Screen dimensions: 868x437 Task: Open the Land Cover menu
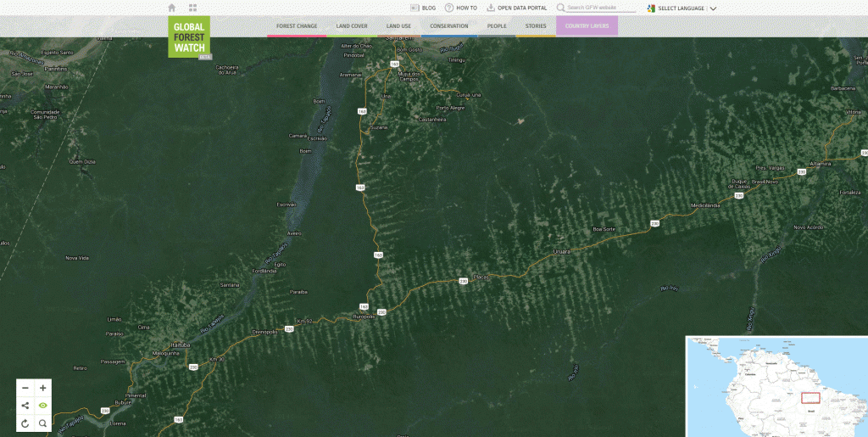point(352,26)
